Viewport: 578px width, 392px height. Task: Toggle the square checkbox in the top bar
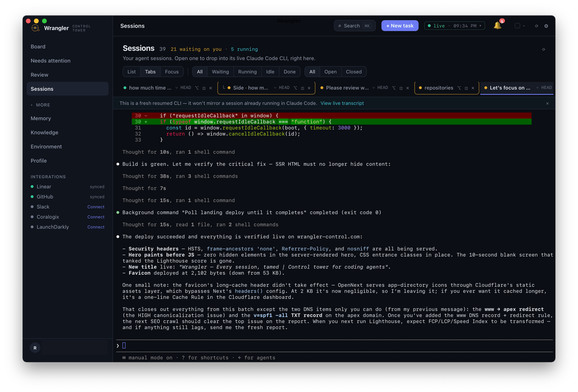(517, 26)
